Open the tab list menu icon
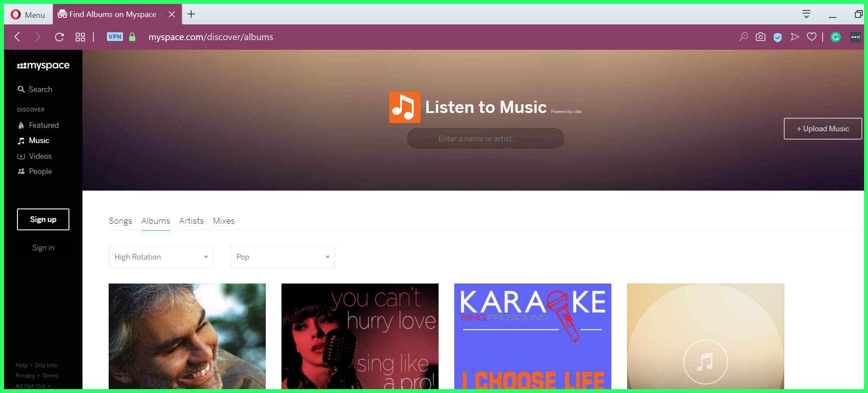The image size is (868, 393). (806, 14)
